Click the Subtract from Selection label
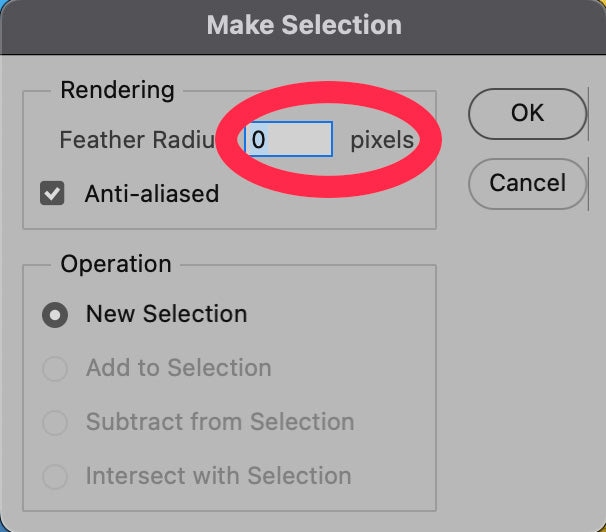The image size is (606, 532). [220, 422]
